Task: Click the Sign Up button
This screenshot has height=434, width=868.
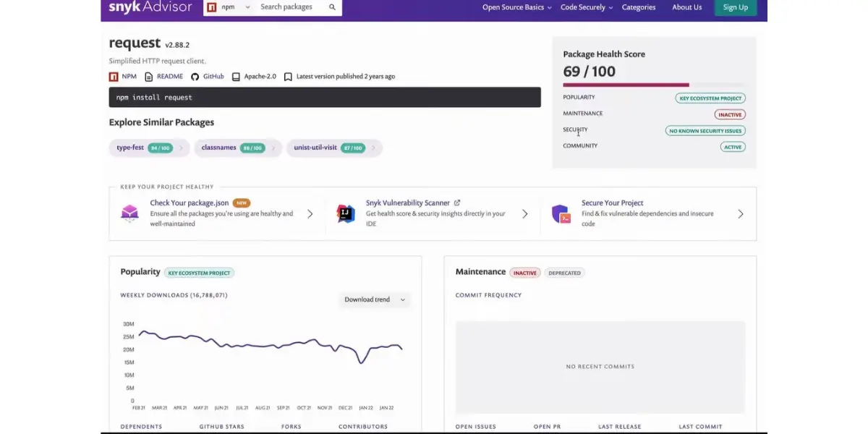Action: click(x=735, y=7)
